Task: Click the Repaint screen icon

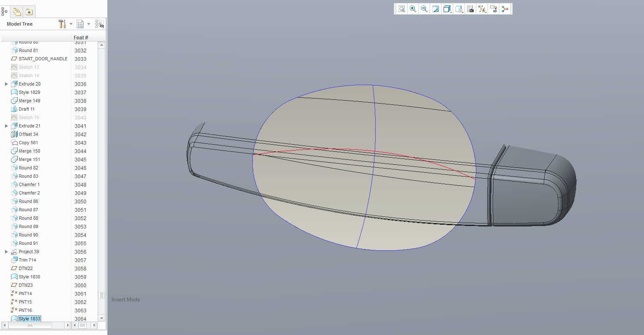Action: (x=436, y=9)
